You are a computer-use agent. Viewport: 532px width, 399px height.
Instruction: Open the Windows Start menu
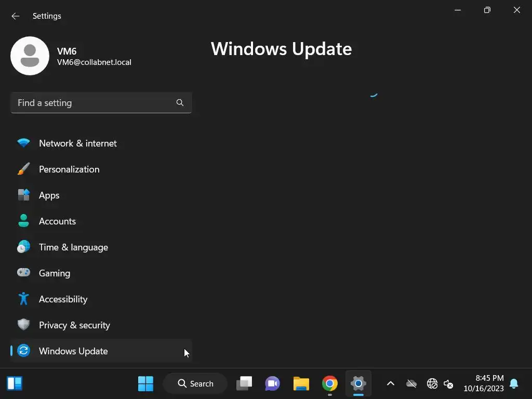click(x=146, y=383)
